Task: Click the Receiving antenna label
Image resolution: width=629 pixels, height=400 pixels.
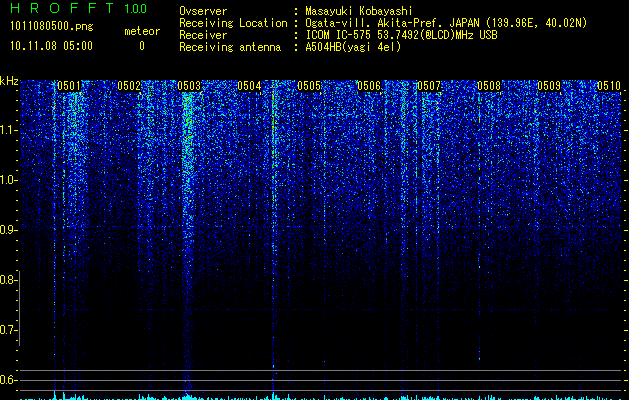Action: (230, 47)
